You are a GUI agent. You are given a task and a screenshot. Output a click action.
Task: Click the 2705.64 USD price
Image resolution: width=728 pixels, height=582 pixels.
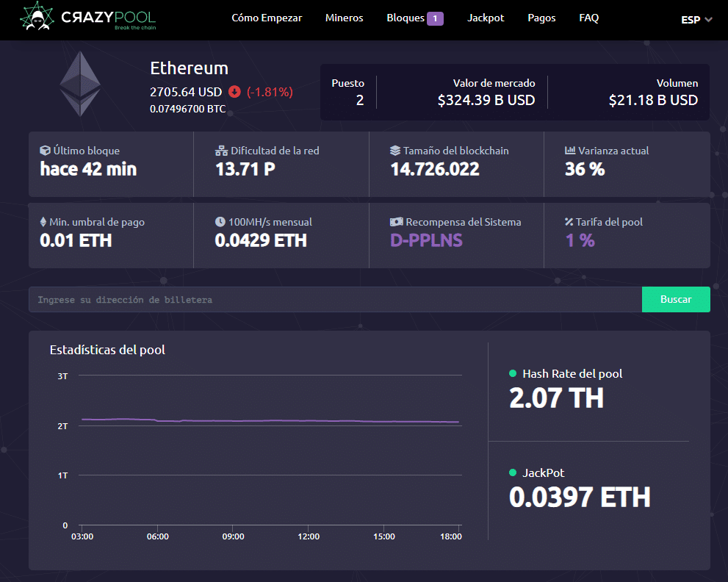pyautogui.click(x=186, y=92)
